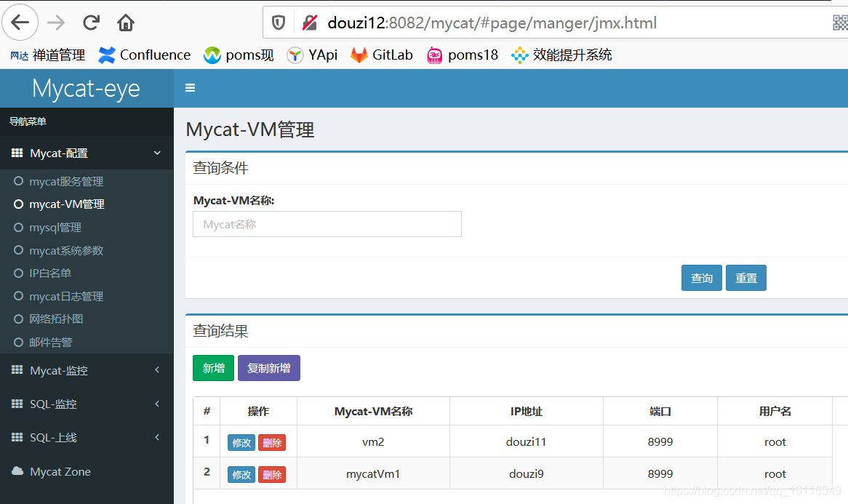848x504 pixels.
Task: Click the douzi11 IP cell
Action: [x=527, y=441]
